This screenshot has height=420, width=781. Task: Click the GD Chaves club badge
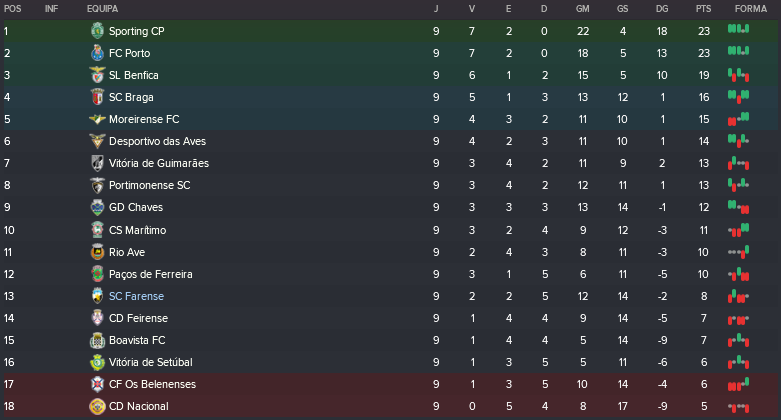(97, 207)
